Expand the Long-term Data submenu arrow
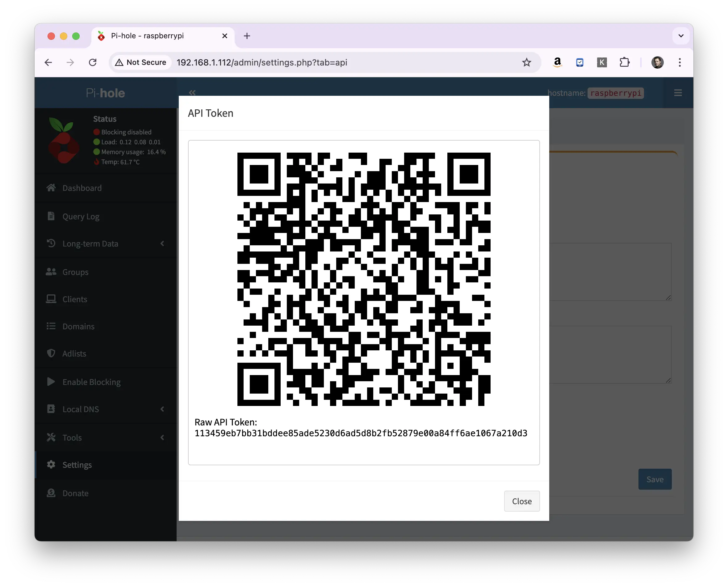The image size is (728, 587). click(x=162, y=243)
